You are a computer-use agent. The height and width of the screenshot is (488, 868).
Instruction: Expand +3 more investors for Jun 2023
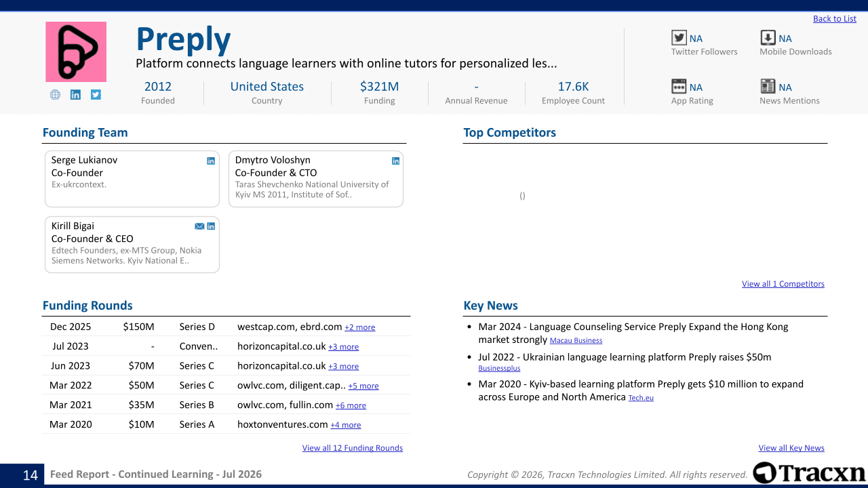pos(343,367)
